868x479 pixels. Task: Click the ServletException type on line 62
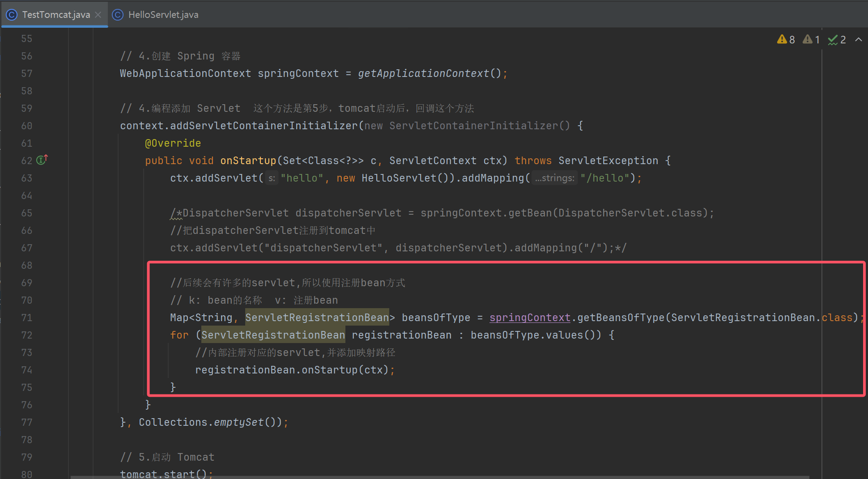click(x=608, y=161)
